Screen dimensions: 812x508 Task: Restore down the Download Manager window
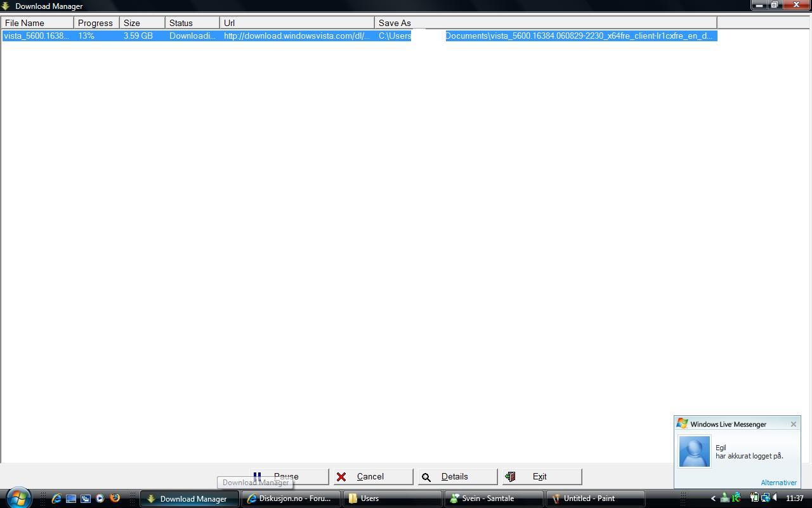tap(775, 5)
